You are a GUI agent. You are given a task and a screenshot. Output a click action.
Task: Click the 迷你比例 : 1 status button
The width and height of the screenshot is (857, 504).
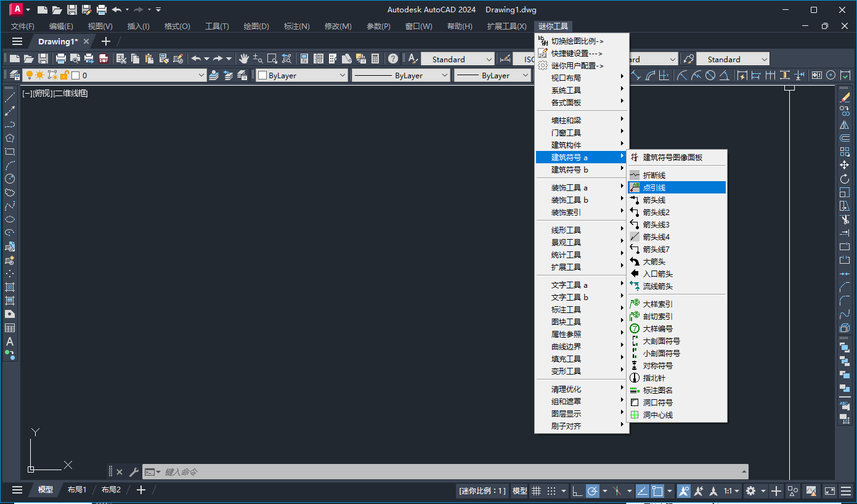point(482,491)
